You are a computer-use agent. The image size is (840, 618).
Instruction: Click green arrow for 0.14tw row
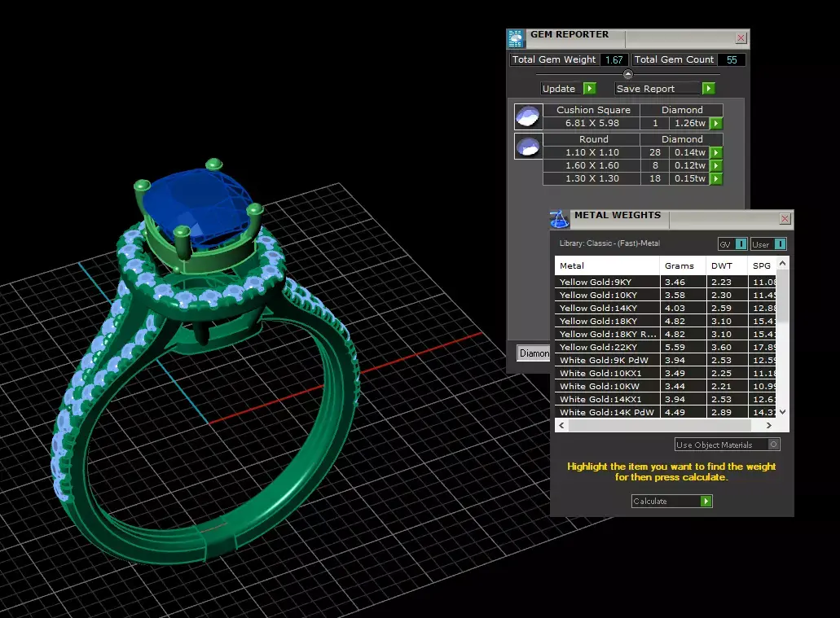click(x=716, y=152)
